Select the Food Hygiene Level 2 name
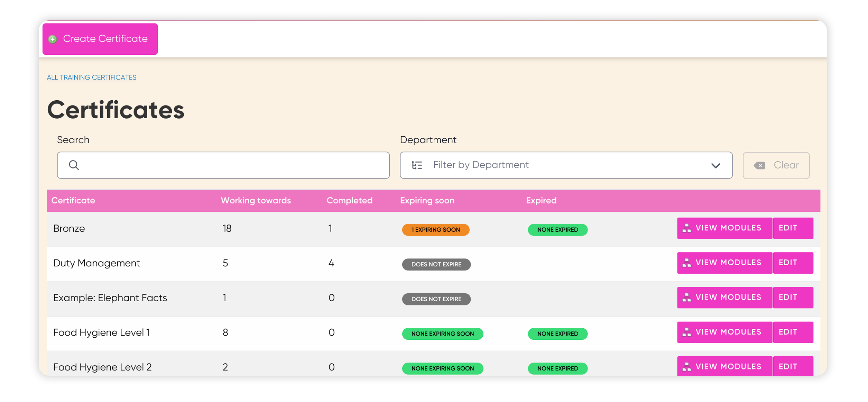This screenshot has width=868, height=402. [x=102, y=367]
